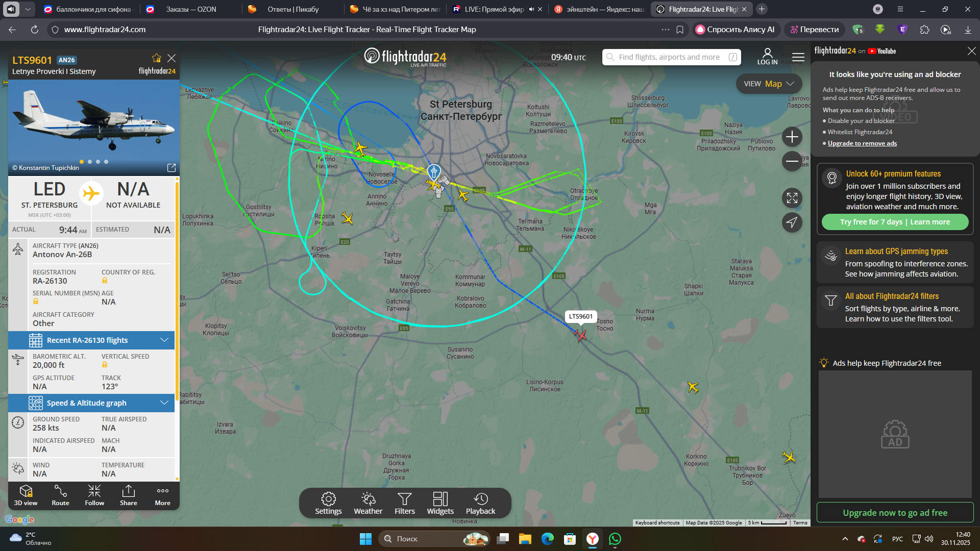The height and width of the screenshot is (551, 980).
Task: Zoom in the map with the plus button
Action: 792,137
